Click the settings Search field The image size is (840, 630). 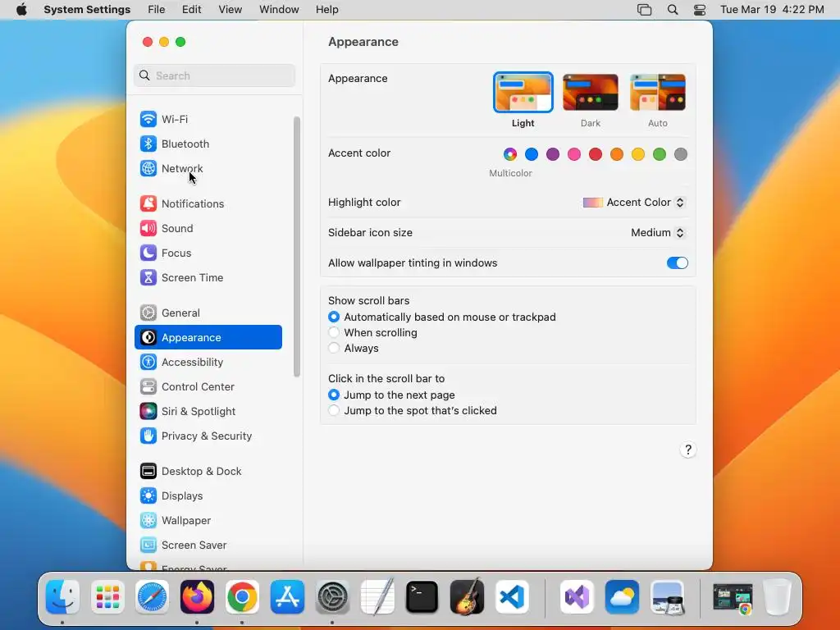[x=214, y=75]
